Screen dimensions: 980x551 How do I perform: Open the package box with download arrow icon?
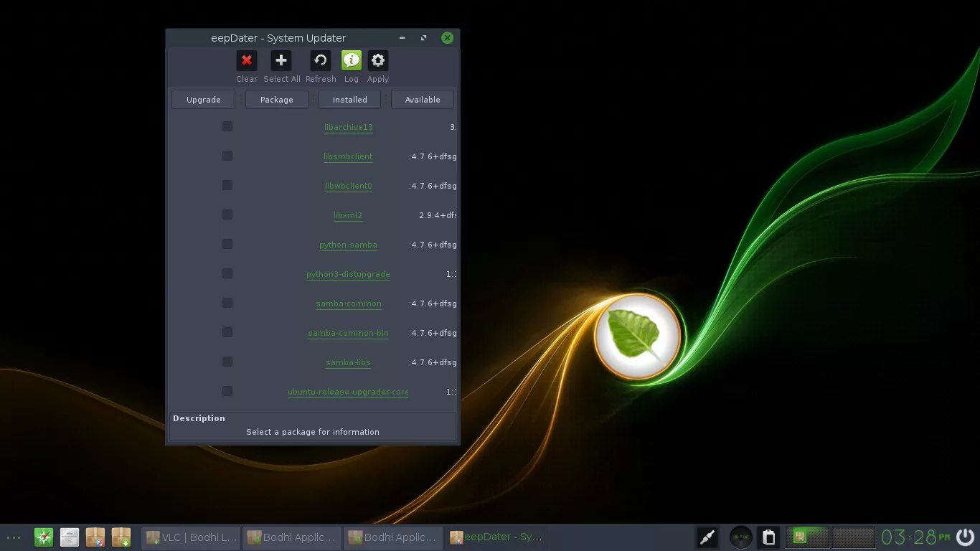pyautogui.click(x=121, y=537)
